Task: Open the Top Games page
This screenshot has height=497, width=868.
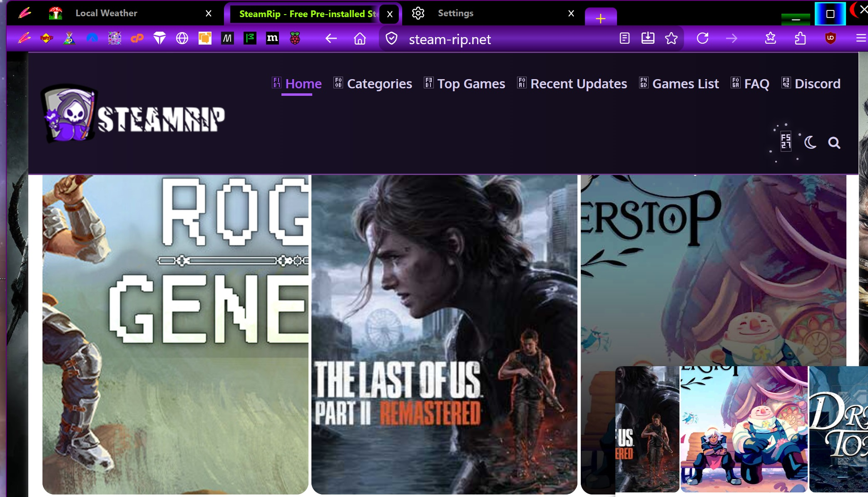Action: coord(464,84)
